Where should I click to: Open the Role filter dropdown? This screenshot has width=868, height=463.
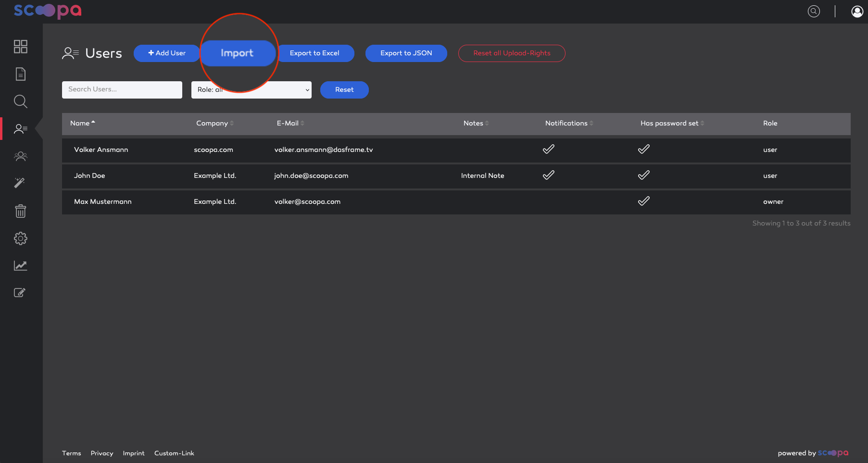click(252, 90)
